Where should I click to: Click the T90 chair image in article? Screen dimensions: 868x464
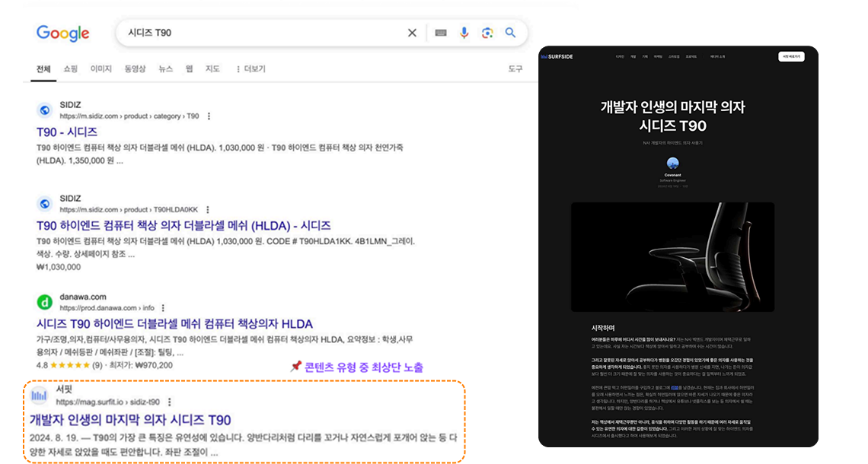pyautogui.click(x=672, y=257)
